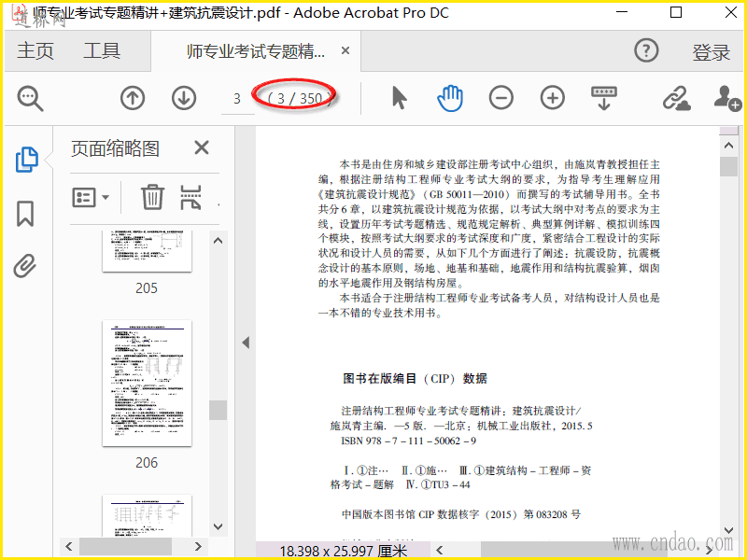
Task: Open the bookmarks panel icon
Action: [x=25, y=214]
